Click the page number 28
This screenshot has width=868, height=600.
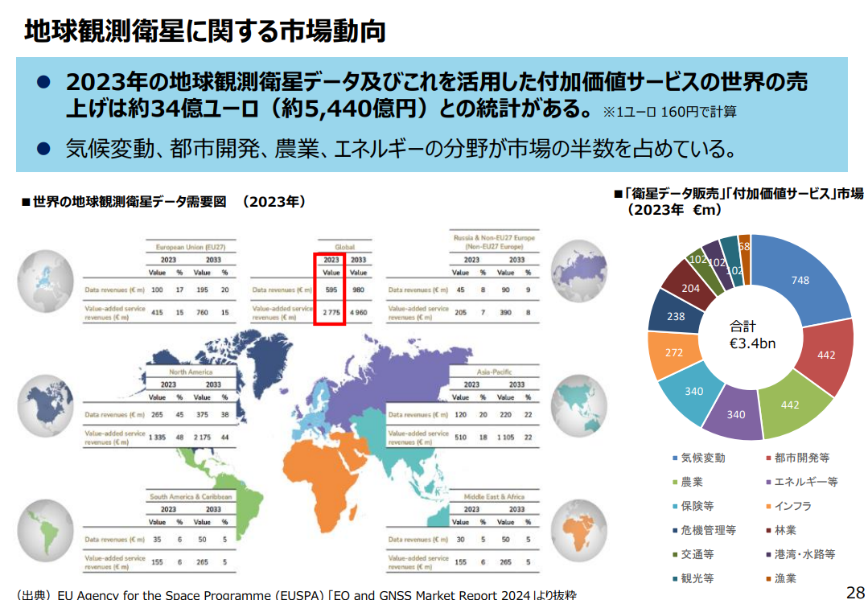pyautogui.click(x=854, y=591)
